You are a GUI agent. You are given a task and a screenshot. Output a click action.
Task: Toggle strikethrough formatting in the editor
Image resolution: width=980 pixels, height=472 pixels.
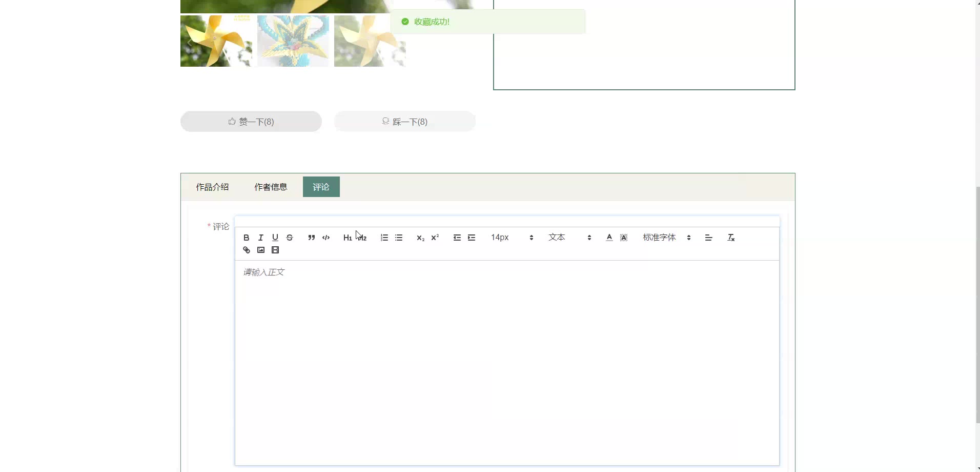pos(290,238)
